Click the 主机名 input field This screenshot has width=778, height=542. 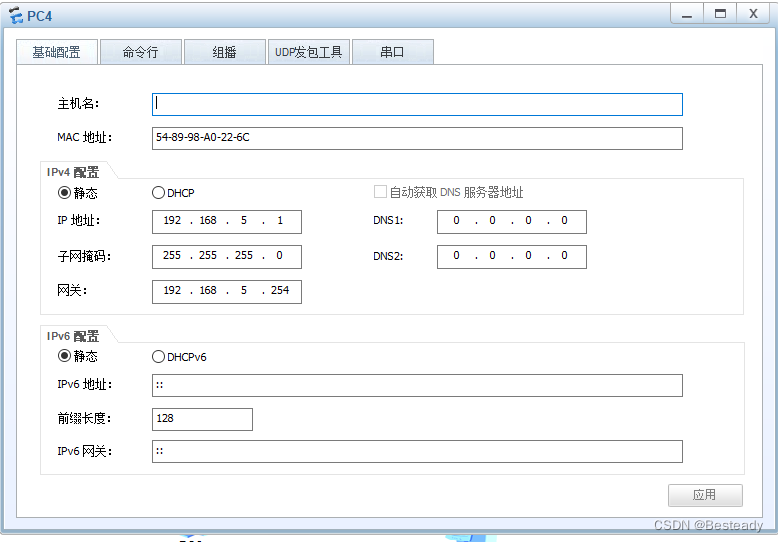tap(417, 104)
